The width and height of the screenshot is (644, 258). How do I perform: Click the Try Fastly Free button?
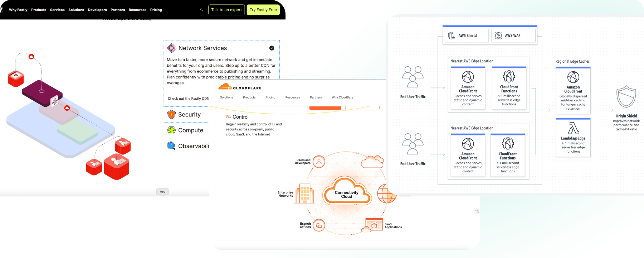[263, 10]
